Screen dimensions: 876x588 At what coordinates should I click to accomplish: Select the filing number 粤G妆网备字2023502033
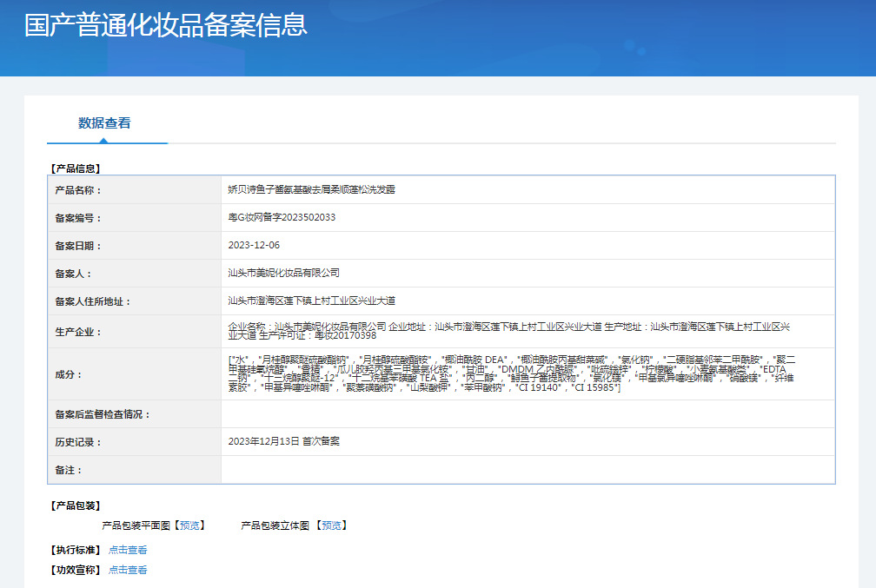click(x=282, y=217)
